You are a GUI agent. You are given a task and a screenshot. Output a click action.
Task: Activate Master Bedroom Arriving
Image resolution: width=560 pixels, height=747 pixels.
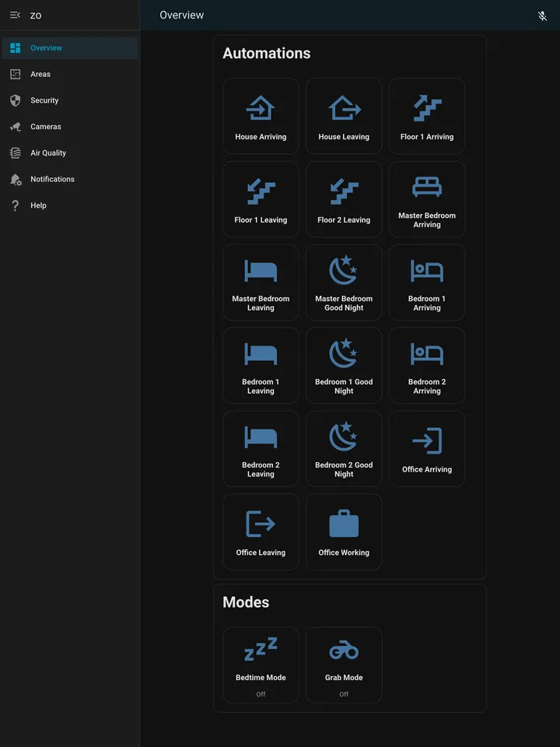coord(427,199)
